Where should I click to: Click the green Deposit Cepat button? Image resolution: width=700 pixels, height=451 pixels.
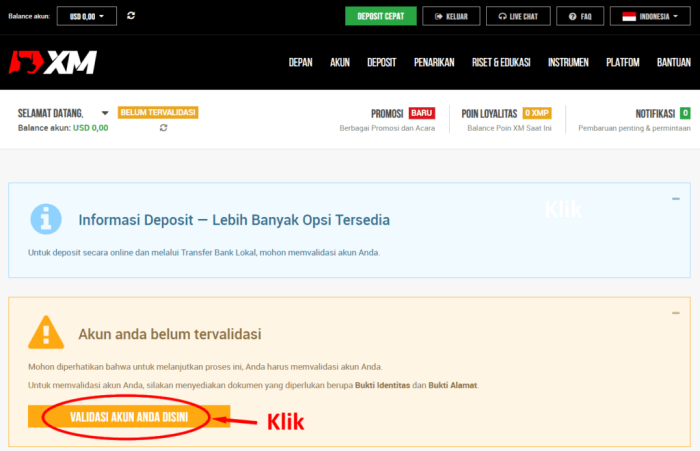coord(381,16)
